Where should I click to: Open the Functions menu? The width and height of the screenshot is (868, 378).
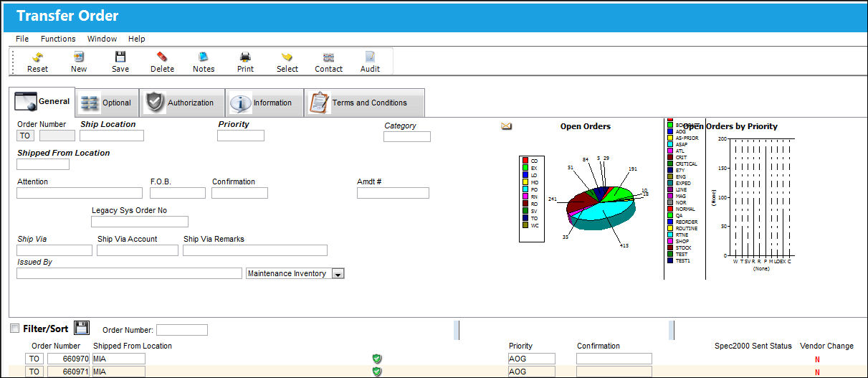coord(58,39)
